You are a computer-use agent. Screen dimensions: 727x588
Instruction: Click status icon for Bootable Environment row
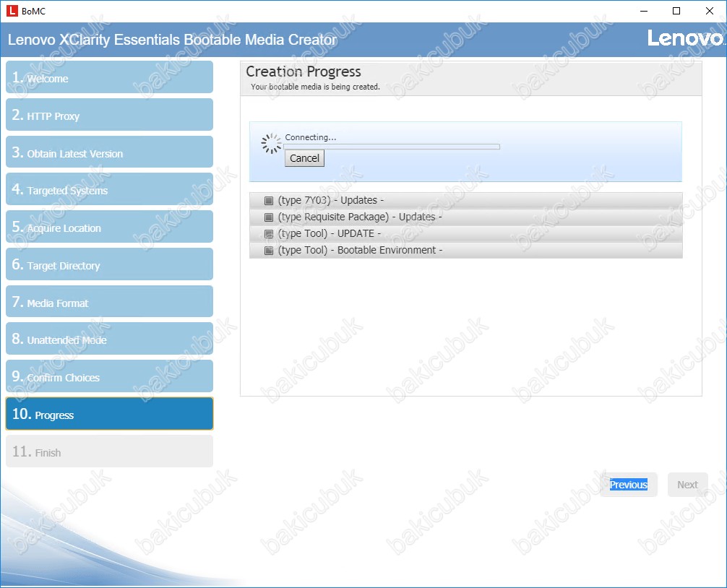[x=268, y=251]
